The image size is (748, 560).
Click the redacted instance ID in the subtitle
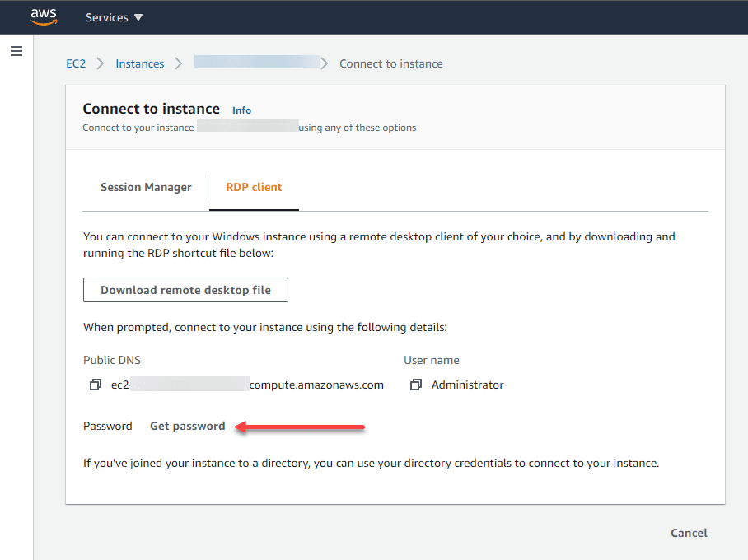pos(247,128)
